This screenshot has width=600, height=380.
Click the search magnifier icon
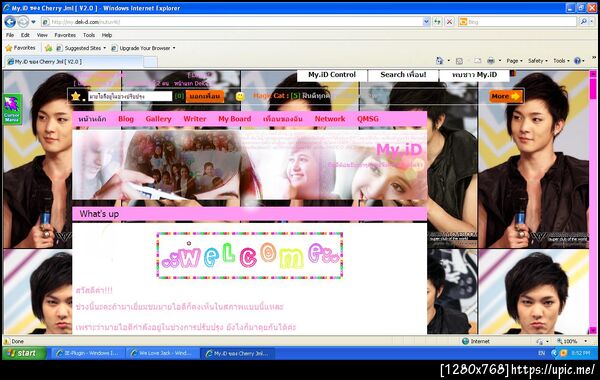tap(584, 22)
